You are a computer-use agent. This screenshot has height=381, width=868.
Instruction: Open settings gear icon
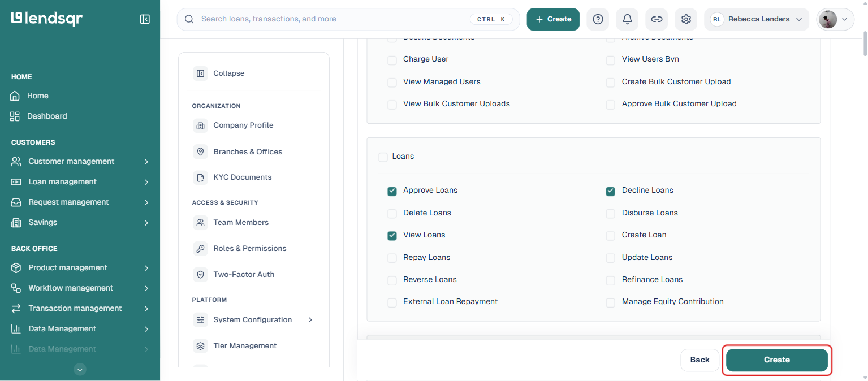pyautogui.click(x=686, y=19)
